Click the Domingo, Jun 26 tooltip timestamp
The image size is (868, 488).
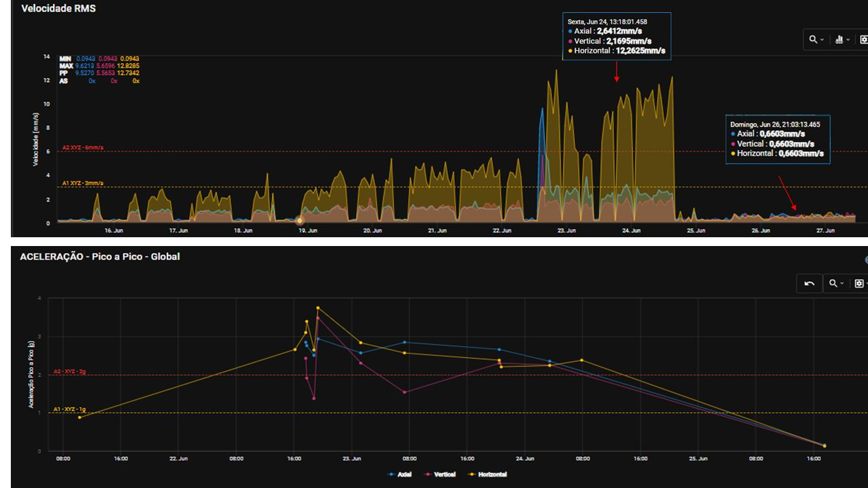[775, 125]
